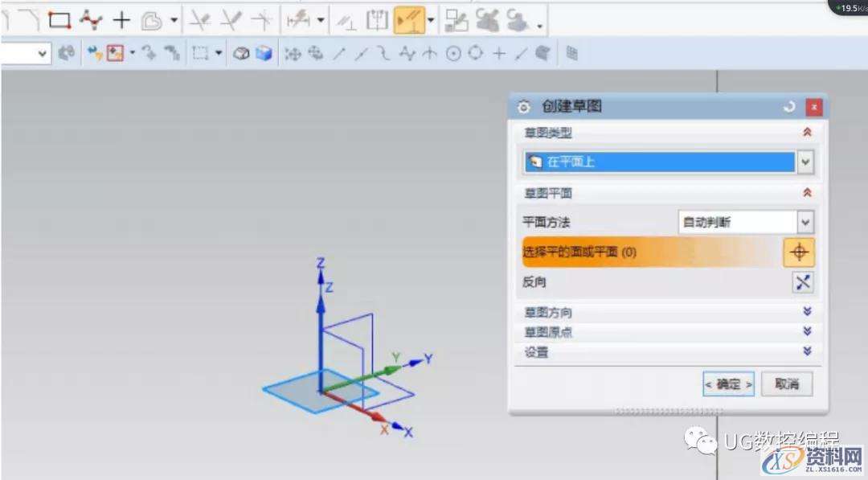The height and width of the screenshot is (480, 868).
Task: Activate the Quick Extend tool
Action: pos(229,18)
